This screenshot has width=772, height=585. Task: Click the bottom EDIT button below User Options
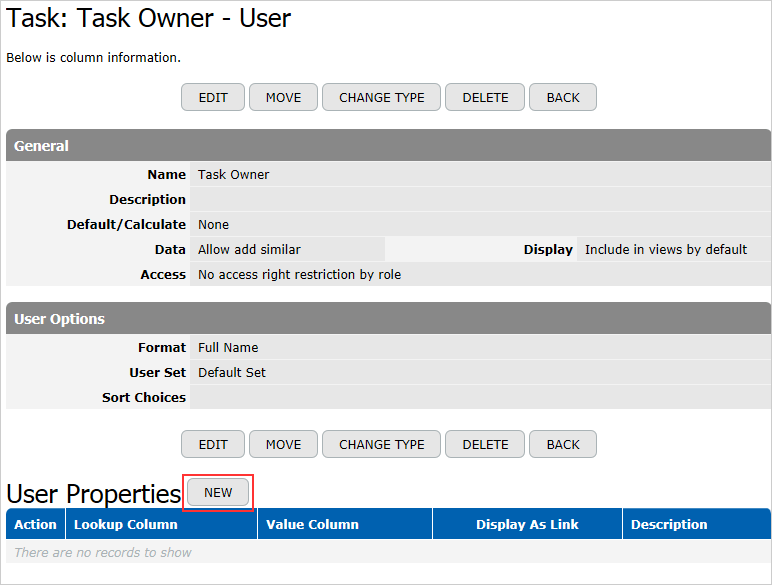[x=213, y=444]
